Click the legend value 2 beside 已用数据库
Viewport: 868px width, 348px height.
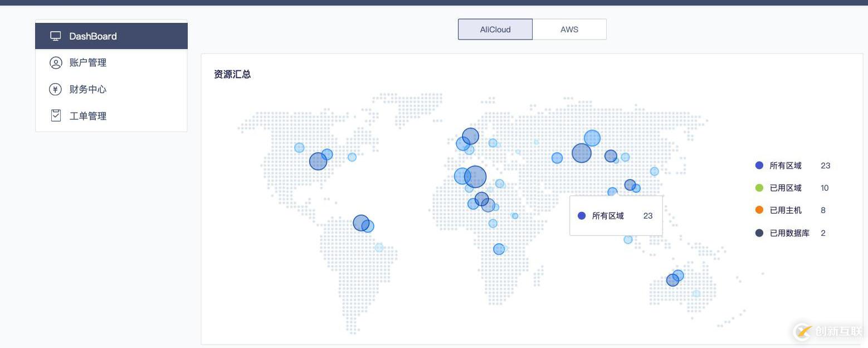pos(823,233)
